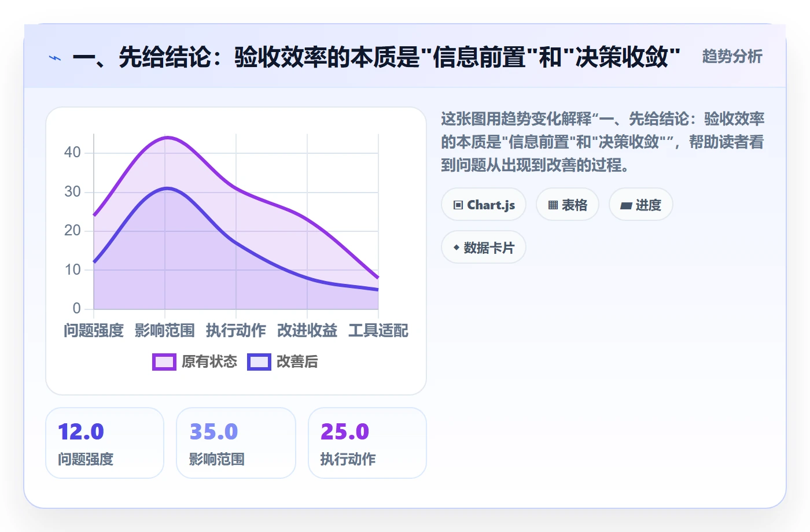This screenshot has width=810, height=532.
Task: Open the 35.0 影响范围 stat card
Action: (236, 443)
